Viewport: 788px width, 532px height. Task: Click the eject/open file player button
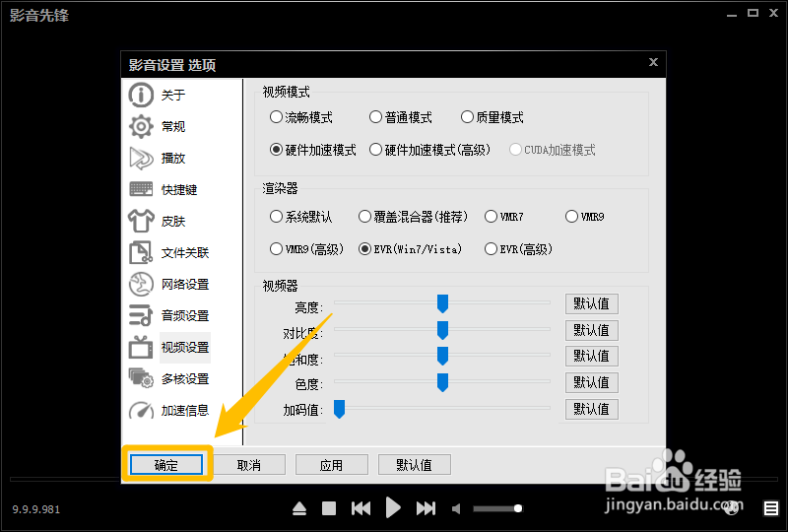click(x=299, y=509)
